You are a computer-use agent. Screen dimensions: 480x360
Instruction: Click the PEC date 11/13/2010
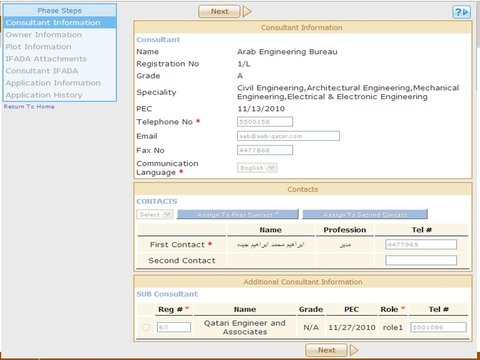[x=261, y=109]
